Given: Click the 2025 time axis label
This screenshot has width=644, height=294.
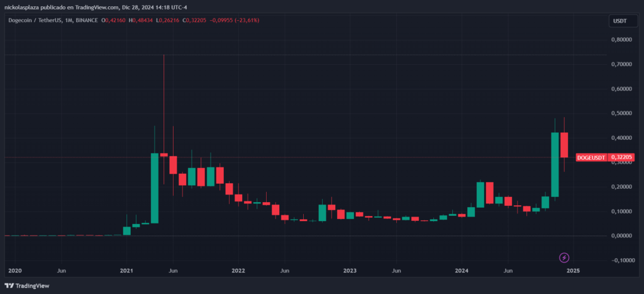Looking at the screenshot, I should click(x=573, y=271).
